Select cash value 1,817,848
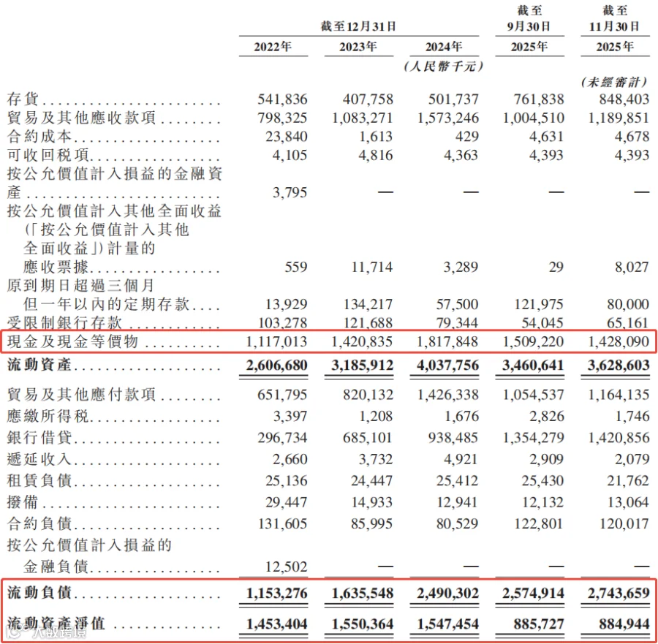The height and width of the screenshot is (644, 658). click(x=447, y=341)
